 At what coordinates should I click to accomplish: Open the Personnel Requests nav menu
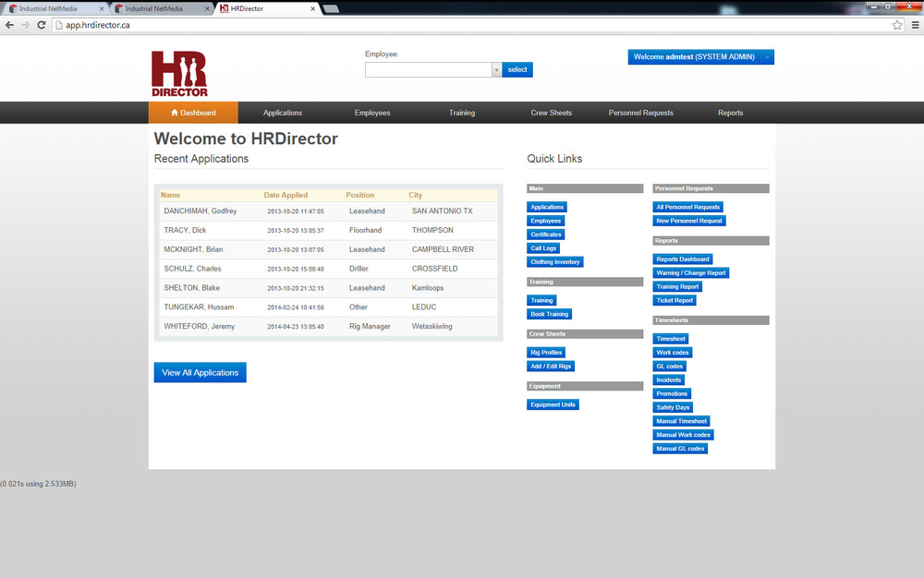[641, 113]
